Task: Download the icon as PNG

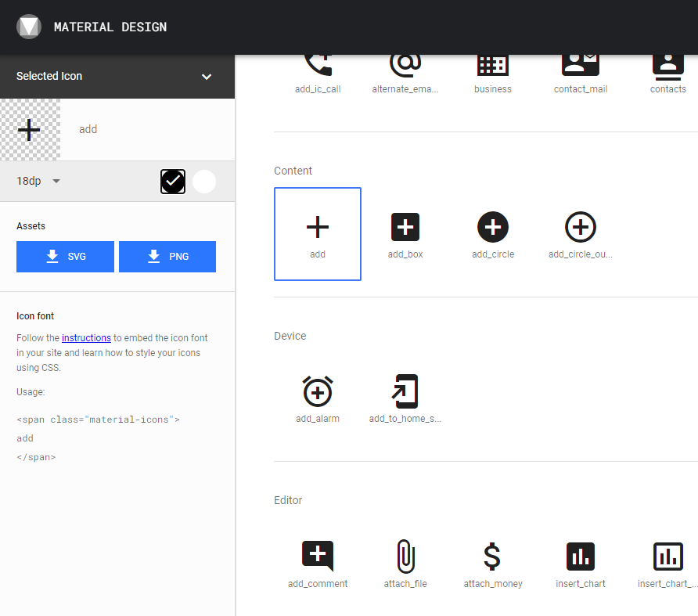Action: click(167, 257)
